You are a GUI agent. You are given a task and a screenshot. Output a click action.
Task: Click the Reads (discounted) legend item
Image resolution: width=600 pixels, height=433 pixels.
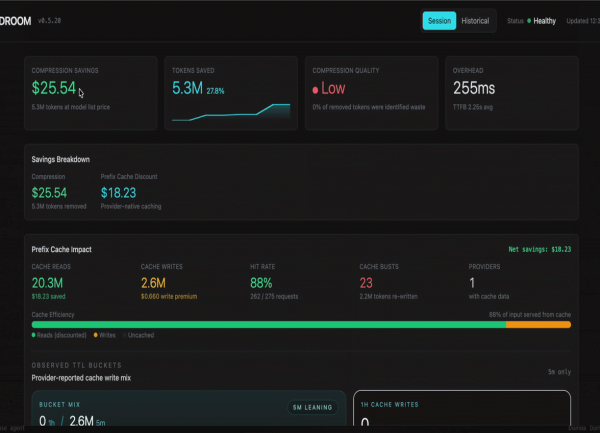point(59,335)
